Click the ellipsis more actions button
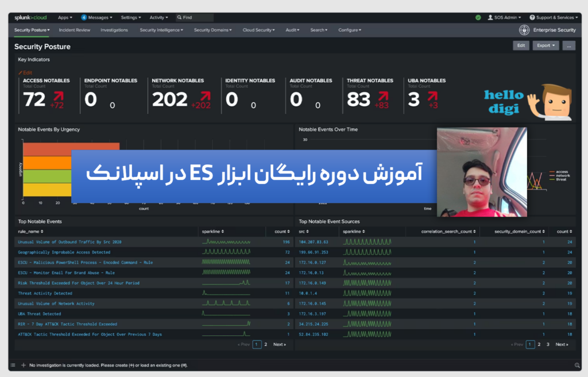The width and height of the screenshot is (588, 377). pyautogui.click(x=569, y=45)
